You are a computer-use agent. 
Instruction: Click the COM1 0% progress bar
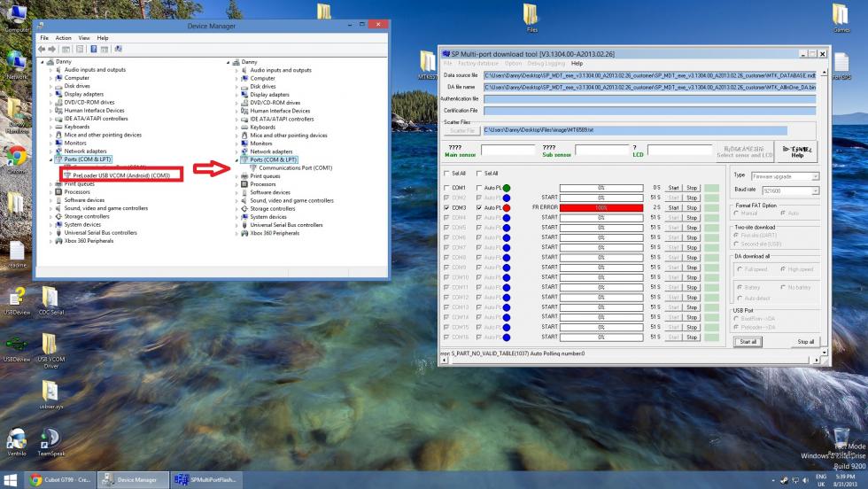click(x=601, y=188)
